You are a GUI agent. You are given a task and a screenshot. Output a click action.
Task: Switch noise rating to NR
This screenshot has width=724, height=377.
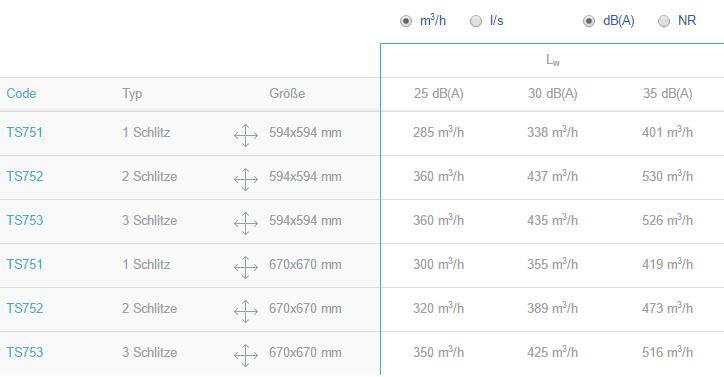pyautogui.click(x=664, y=21)
